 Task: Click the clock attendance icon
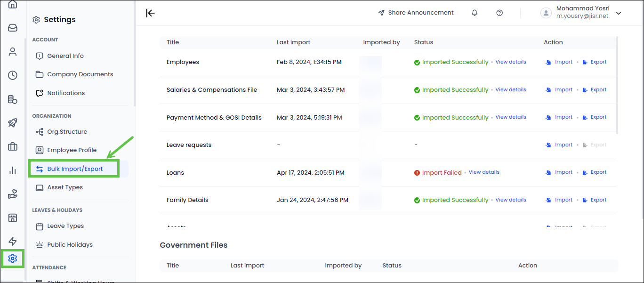pos(13,75)
